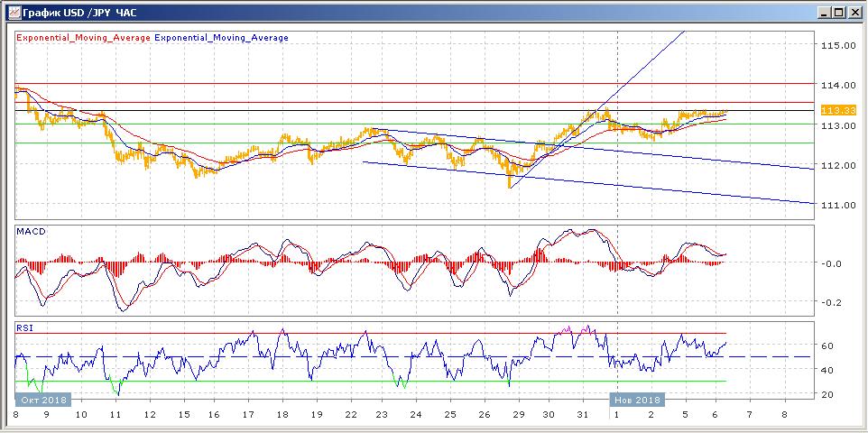Image resolution: width=868 pixels, height=433 pixels.
Task: Click date 8 at time axis start
Action: pos(14,414)
